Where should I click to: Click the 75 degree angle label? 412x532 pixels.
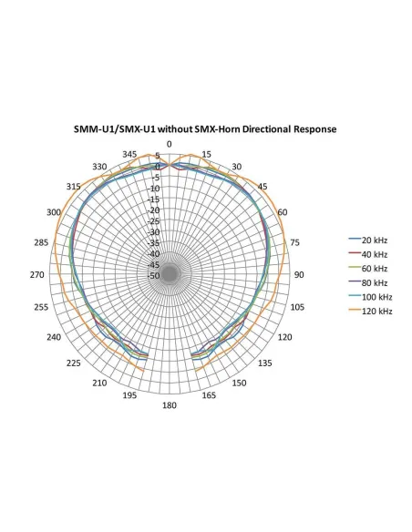click(295, 242)
